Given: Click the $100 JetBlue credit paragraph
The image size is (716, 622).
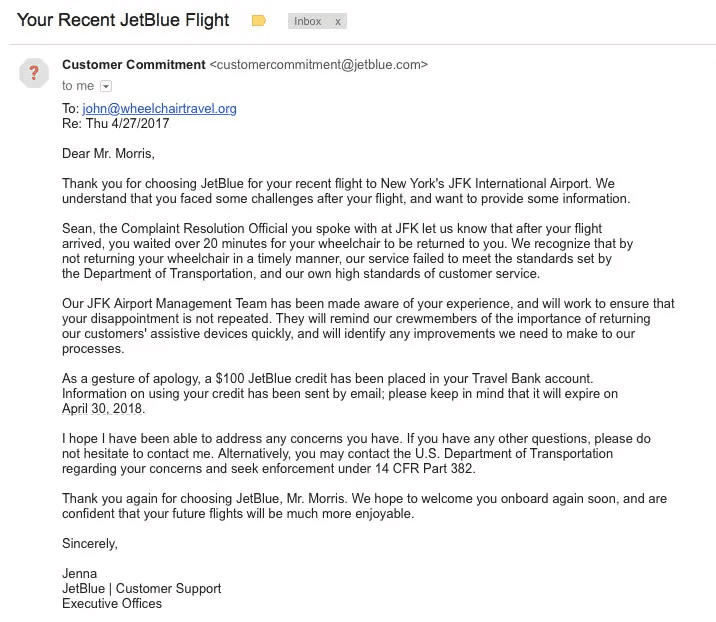Looking at the screenshot, I should (340, 393).
